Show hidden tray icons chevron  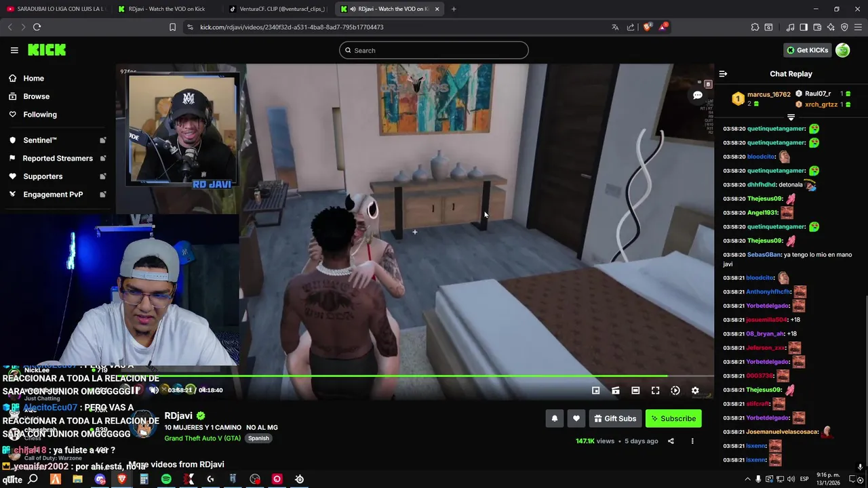[x=748, y=479]
